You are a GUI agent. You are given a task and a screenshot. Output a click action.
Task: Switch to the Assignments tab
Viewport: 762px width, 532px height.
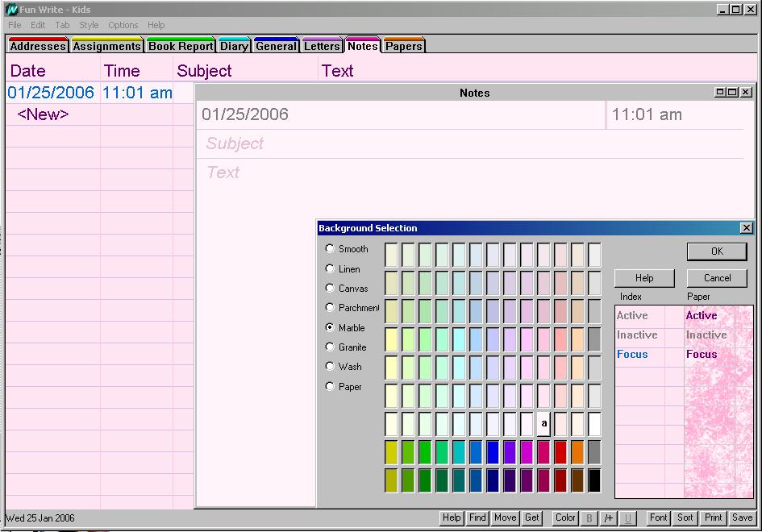click(x=107, y=45)
